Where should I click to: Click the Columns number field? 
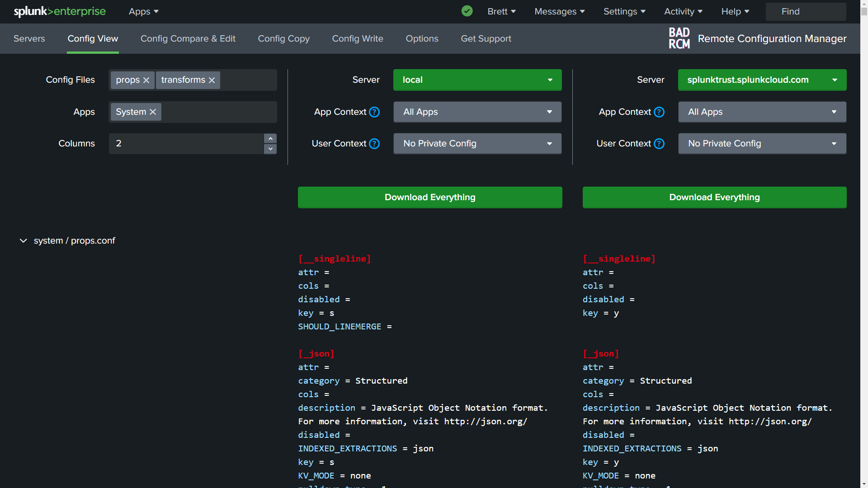coord(186,144)
